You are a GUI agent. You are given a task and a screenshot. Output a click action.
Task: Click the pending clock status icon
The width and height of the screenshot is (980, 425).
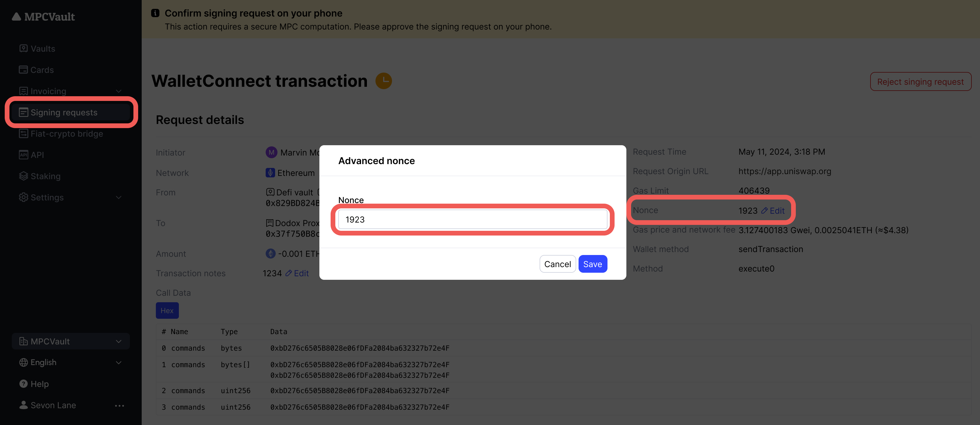(383, 81)
